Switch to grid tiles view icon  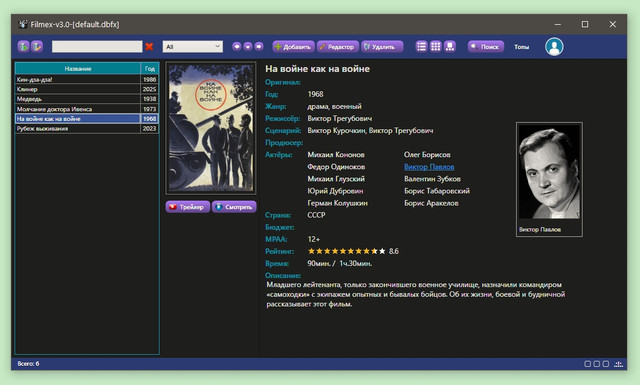pyautogui.click(x=436, y=47)
